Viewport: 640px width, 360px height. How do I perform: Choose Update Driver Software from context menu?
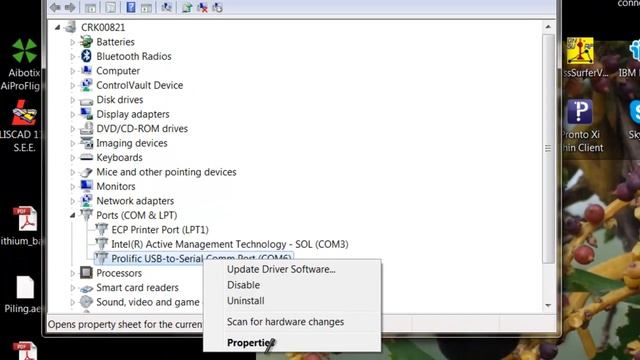(281, 269)
